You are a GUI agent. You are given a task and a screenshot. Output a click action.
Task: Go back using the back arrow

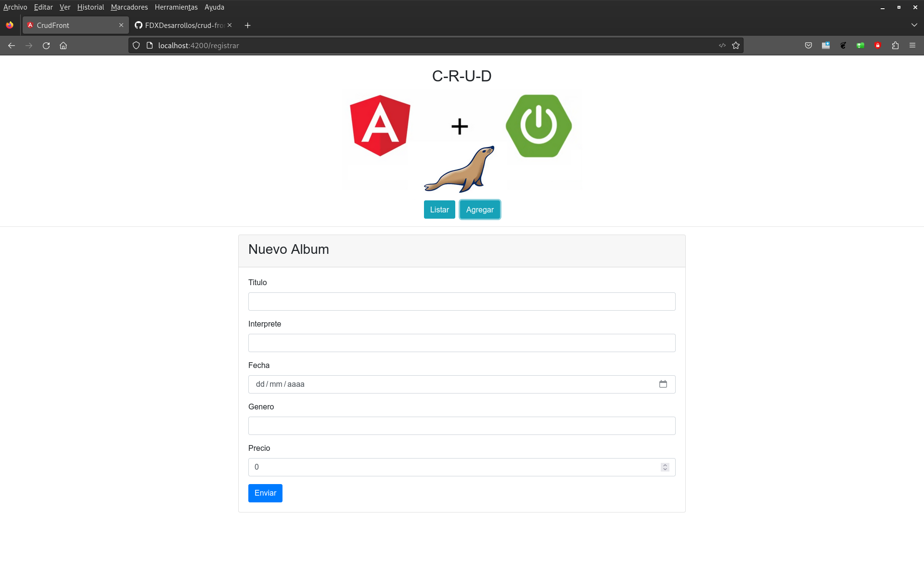(12, 46)
